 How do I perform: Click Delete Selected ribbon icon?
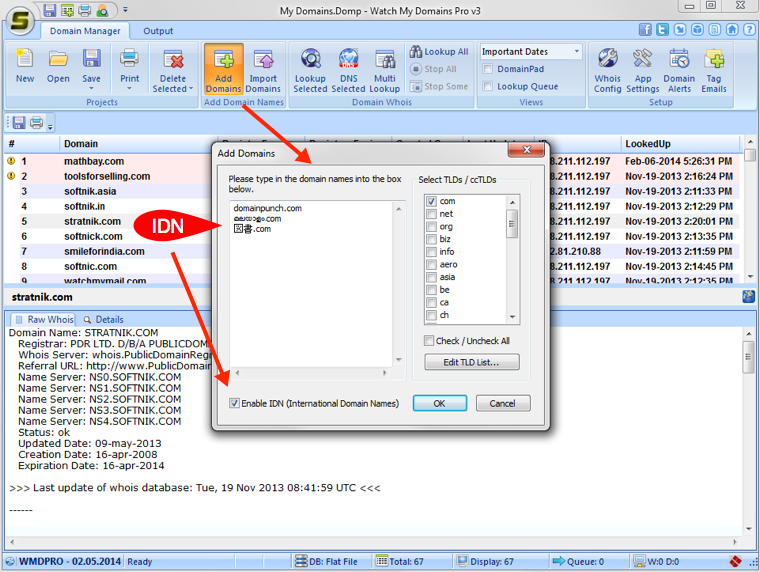coord(173,70)
